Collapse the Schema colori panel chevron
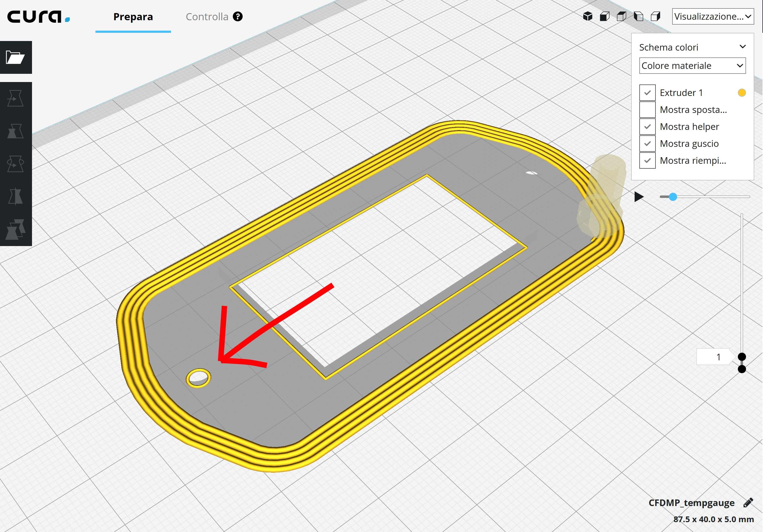This screenshot has width=763, height=532. [x=742, y=46]
